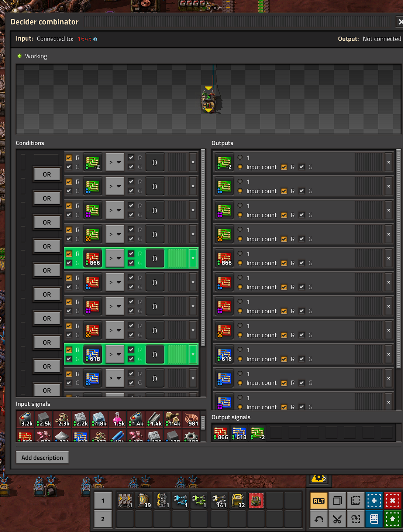Screen dimensions: 403x532
Task: Open comparator dropdown in second condition row
Action: pos(115,187)
